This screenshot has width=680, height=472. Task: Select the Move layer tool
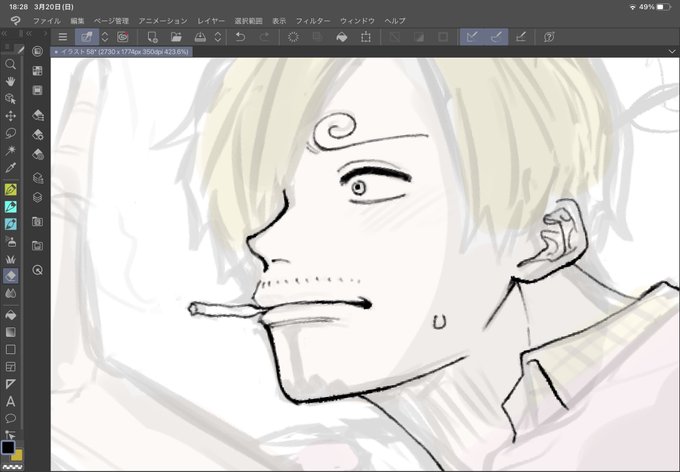10,116
